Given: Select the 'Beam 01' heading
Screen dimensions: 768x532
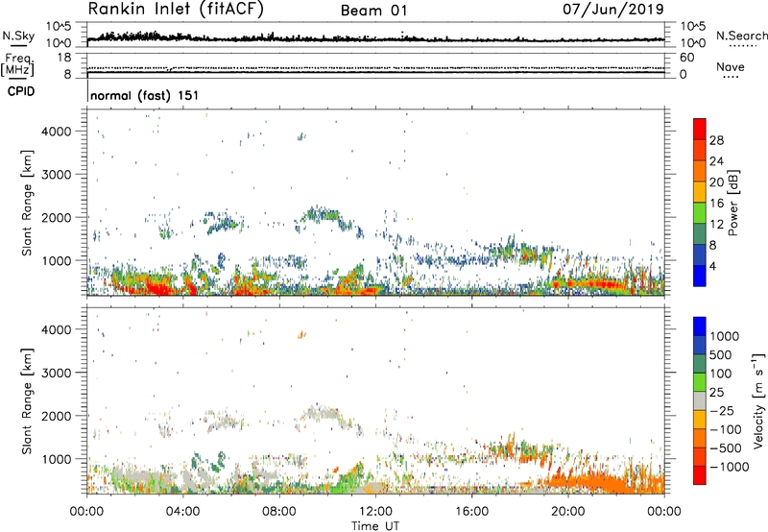Looking at the screenshot, I should [373, 11].
